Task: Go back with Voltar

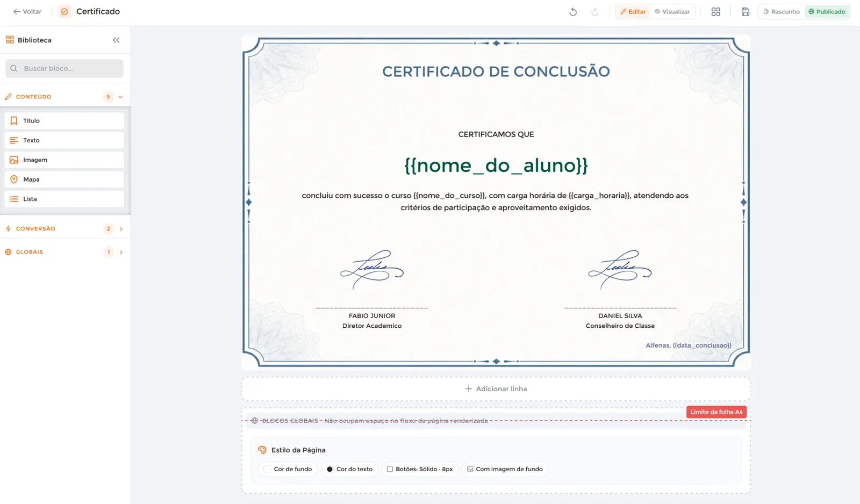Action: [27, 11]
